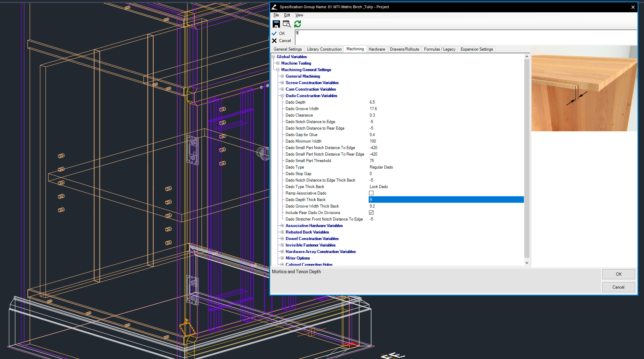Click the application logo in title bar
Image resolution: width=644 pixels, height=359 pixels.
275,7
